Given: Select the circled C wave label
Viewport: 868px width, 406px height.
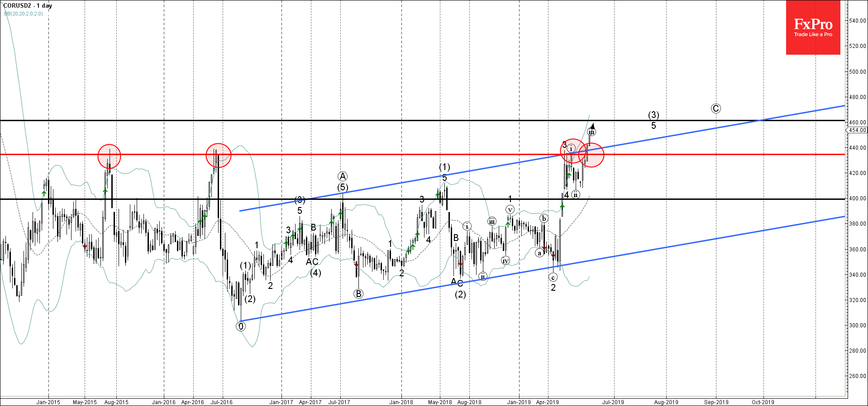Looking at the screenshot, I should [x=715, y=109].
